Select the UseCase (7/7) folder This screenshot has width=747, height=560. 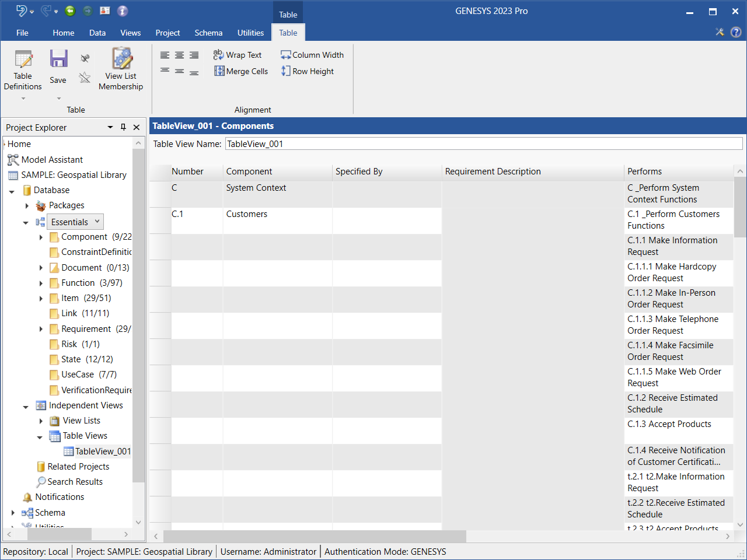coord(89,374)
